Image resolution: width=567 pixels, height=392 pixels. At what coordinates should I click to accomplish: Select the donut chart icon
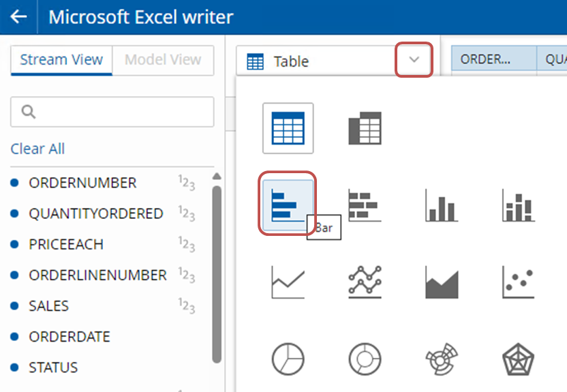point(365,359)
